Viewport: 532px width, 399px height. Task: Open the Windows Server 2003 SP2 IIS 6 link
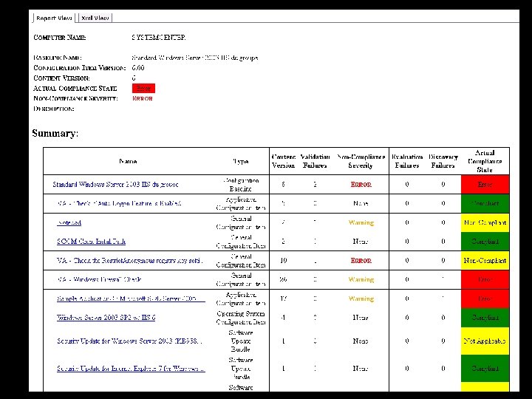[106, 318]
